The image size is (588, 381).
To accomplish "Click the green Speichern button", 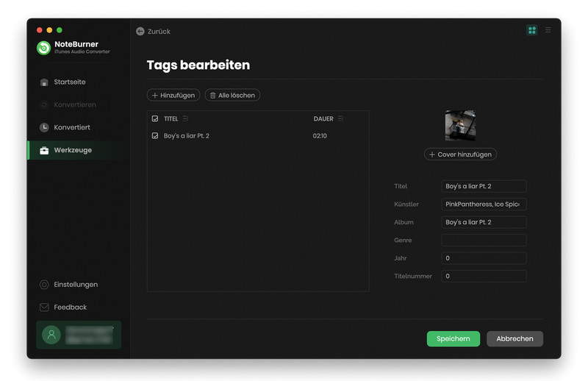I will [453, 338].
